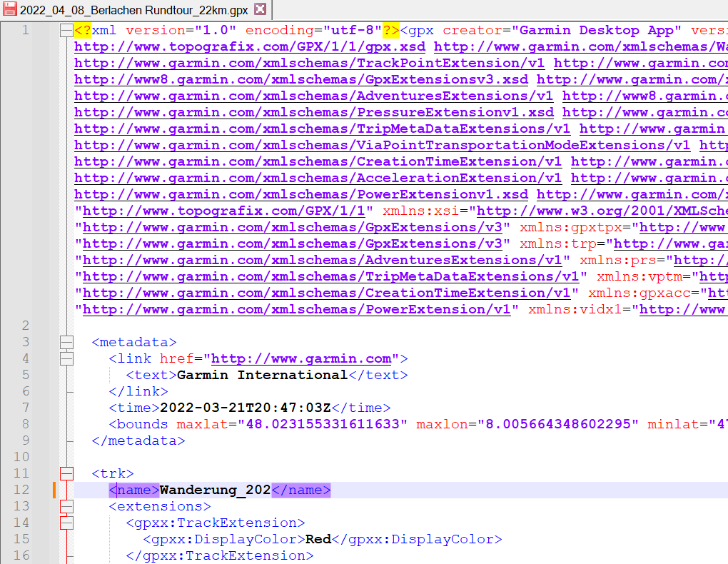
Task: Follow the TrackPointExtension/v1 schema link
Action: pos(309,63)
